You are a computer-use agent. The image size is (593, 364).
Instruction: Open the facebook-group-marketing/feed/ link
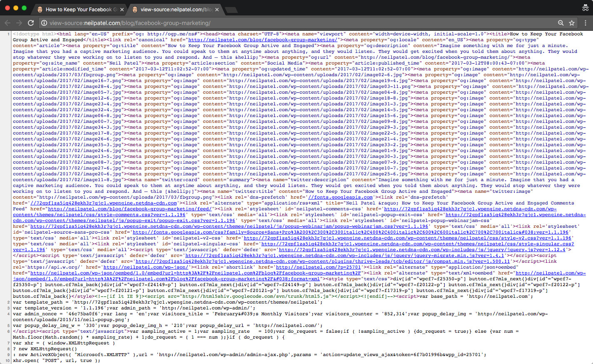tap(130, 209)
